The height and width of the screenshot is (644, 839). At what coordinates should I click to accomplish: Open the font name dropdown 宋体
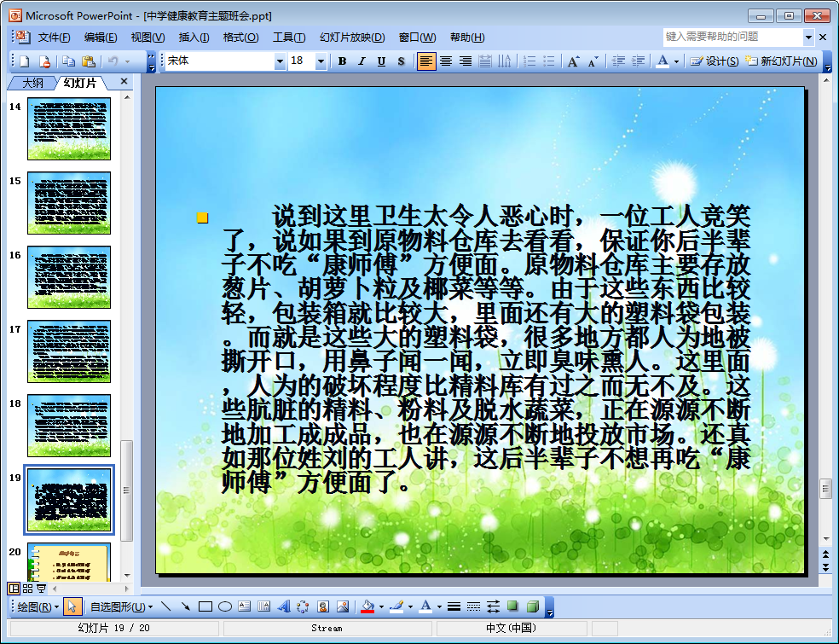coord(280,61)
